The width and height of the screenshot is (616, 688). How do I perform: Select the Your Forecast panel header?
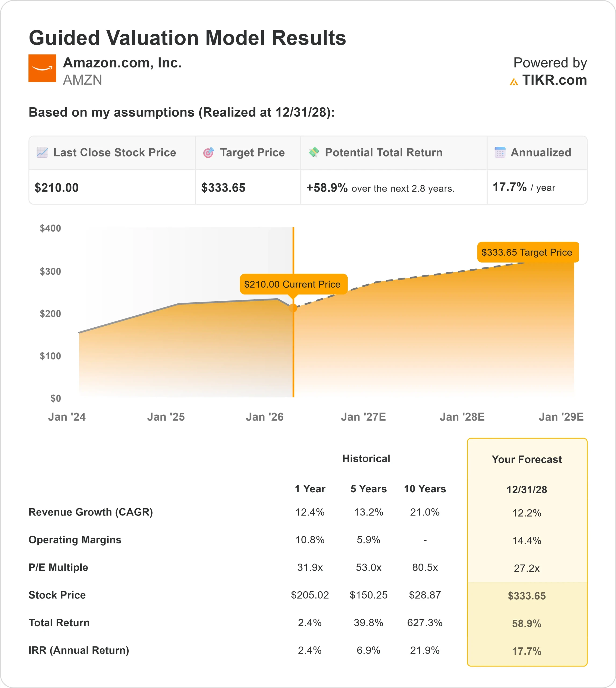point(527,460)
